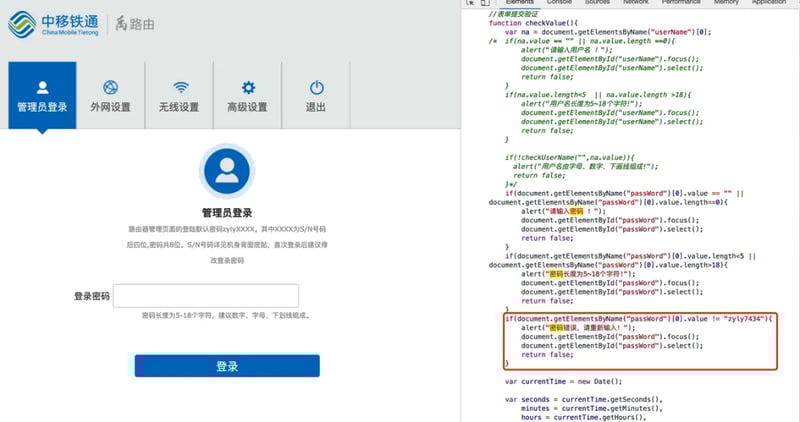This screenshot has width=800, height=422.
Task: Focus the 登录密码 password input field
Action: click(206, 296)
